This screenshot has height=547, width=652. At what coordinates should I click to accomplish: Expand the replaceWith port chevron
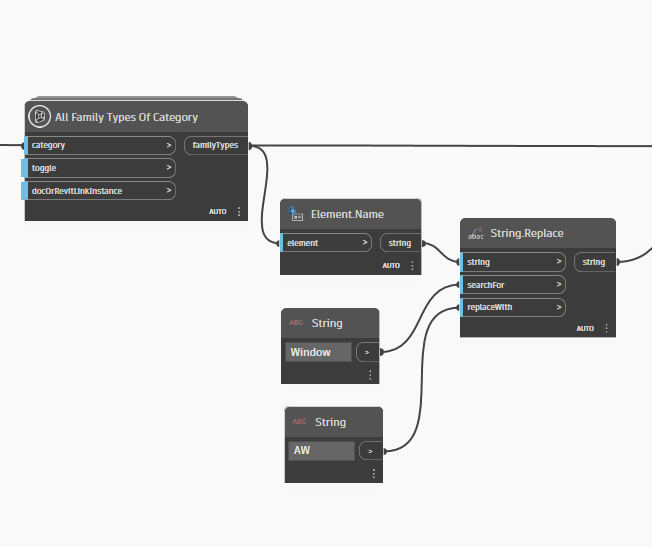point(559,307)
